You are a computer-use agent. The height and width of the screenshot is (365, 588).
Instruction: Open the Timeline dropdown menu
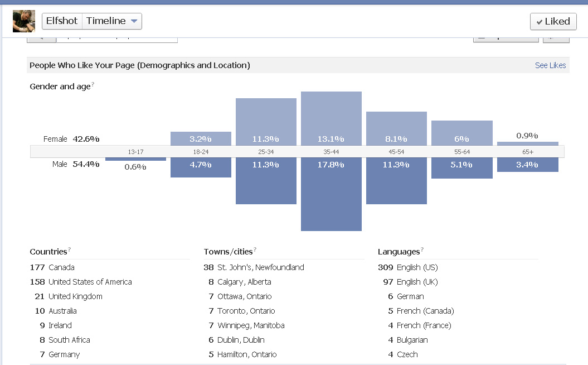click(x=112, y=21)
